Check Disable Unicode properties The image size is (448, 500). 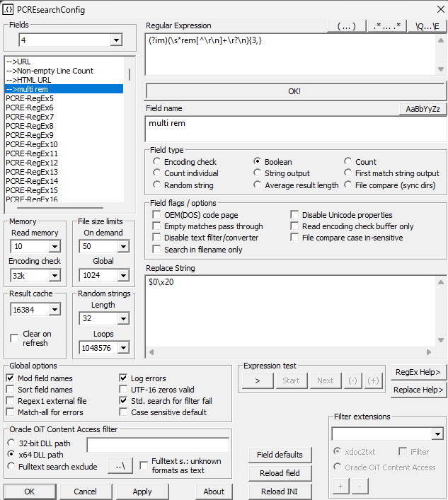[x=294, y=214]
